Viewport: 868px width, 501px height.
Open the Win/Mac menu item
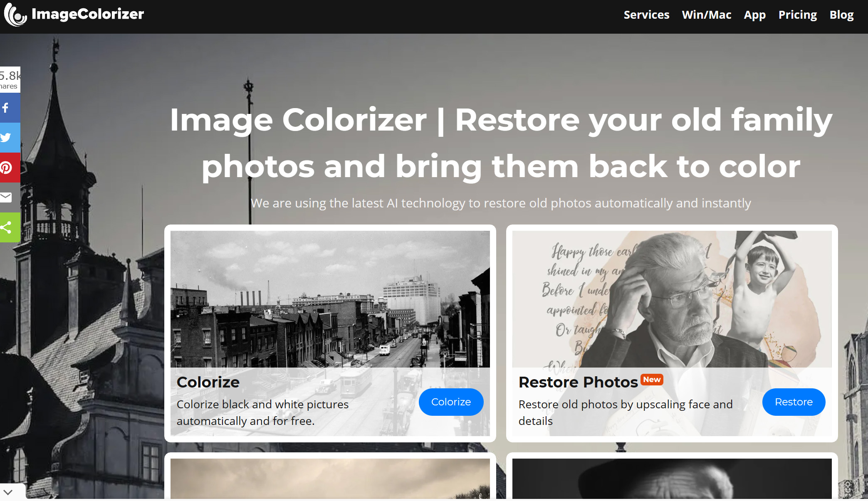[x=706, y=15]
